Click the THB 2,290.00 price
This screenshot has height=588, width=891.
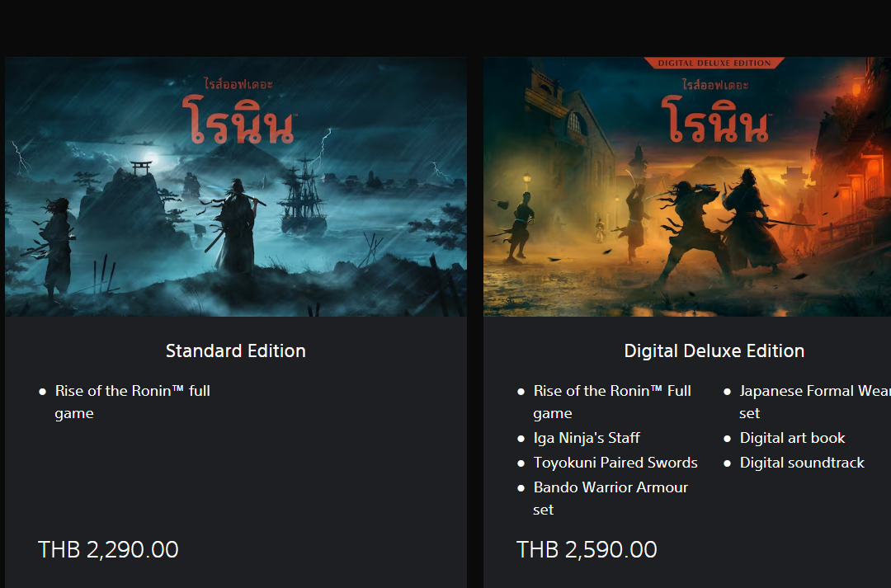click(108, 549)
